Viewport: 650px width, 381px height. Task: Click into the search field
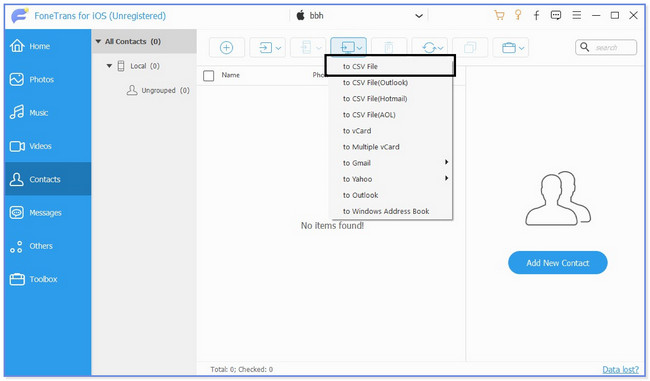click(x=606, y=47)
